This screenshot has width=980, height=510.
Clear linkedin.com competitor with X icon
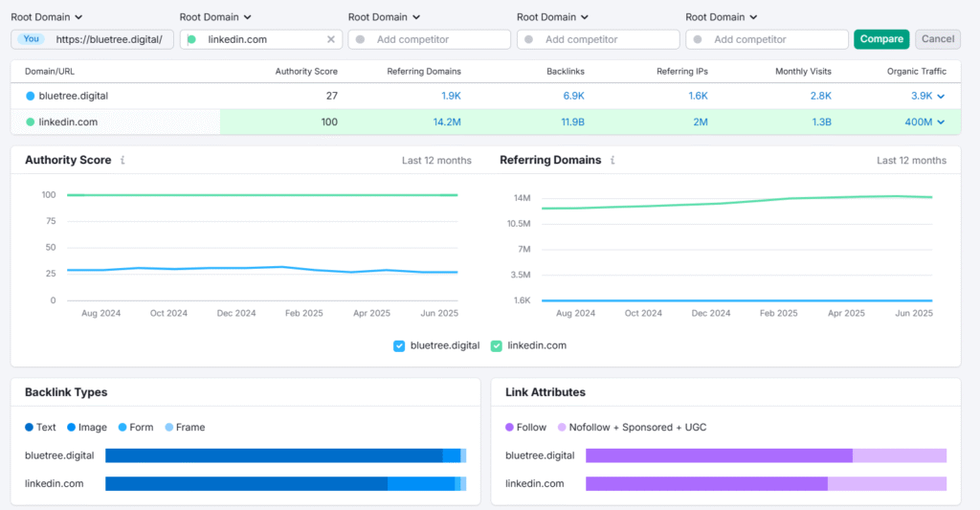[330, 39]
